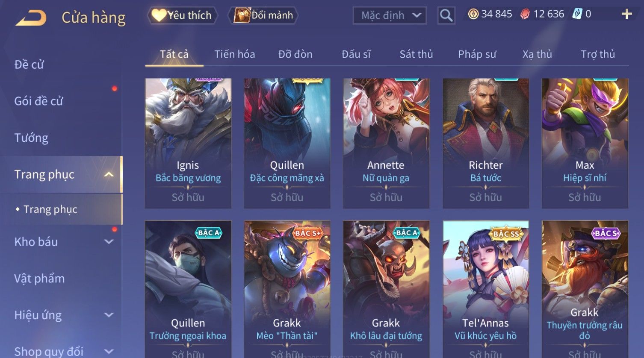Collapse the Trang phục sidebar section
Image resolution: width=644 pixels, height=358 pixels.
[109, 174]
